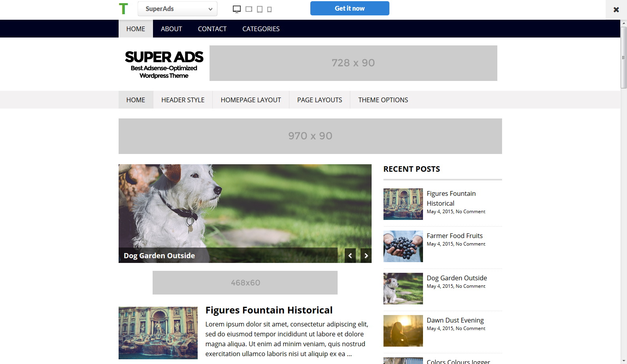Click Dog Garden Outside slider caption
Viewport: 627px width, 364px height.
coord(159,255)
